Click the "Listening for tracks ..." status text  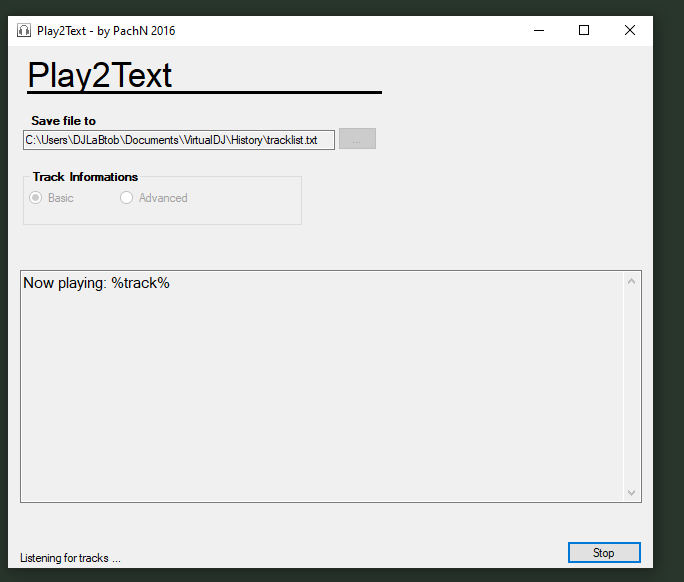tap(70, 558)
